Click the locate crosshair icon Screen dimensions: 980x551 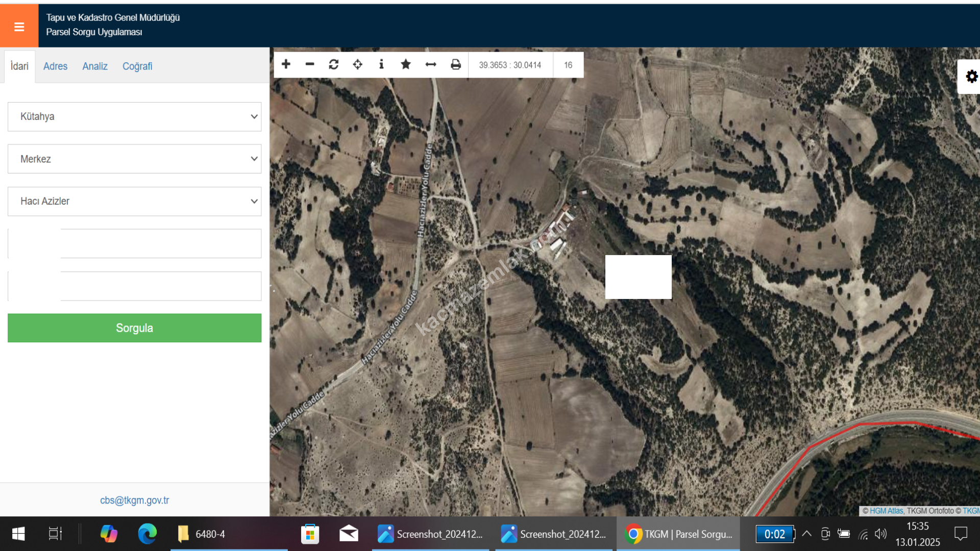coord(358,64)
